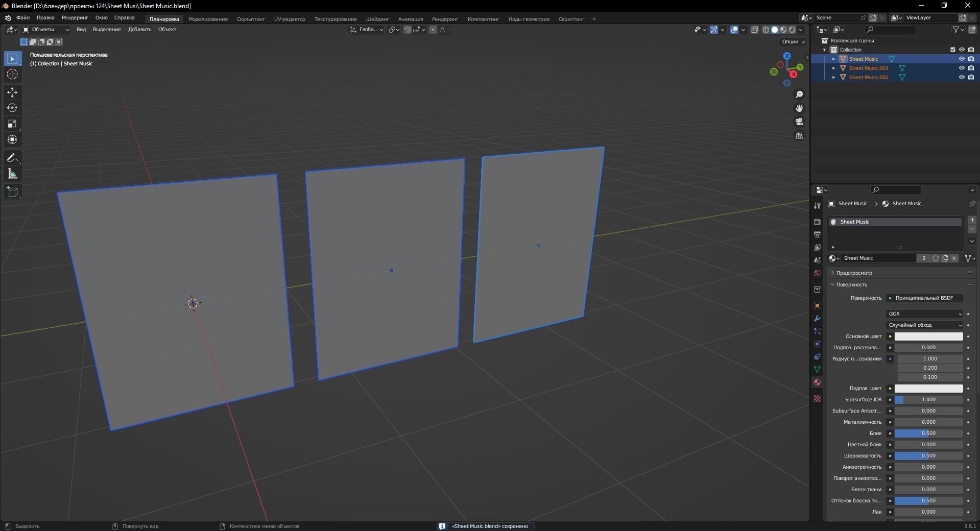Open the Object properties tab
The width and height of the screenshot is (980, 531).
tap(817, 306)
